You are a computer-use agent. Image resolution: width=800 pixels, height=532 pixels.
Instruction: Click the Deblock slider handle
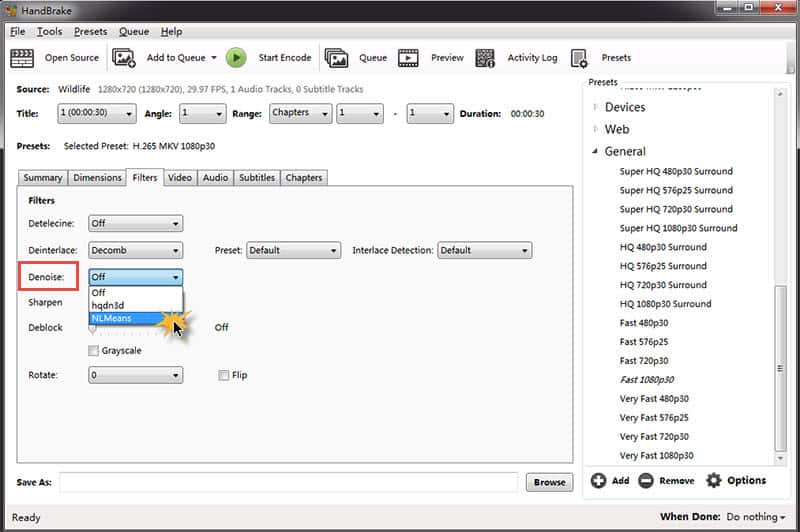click(92, 329)
